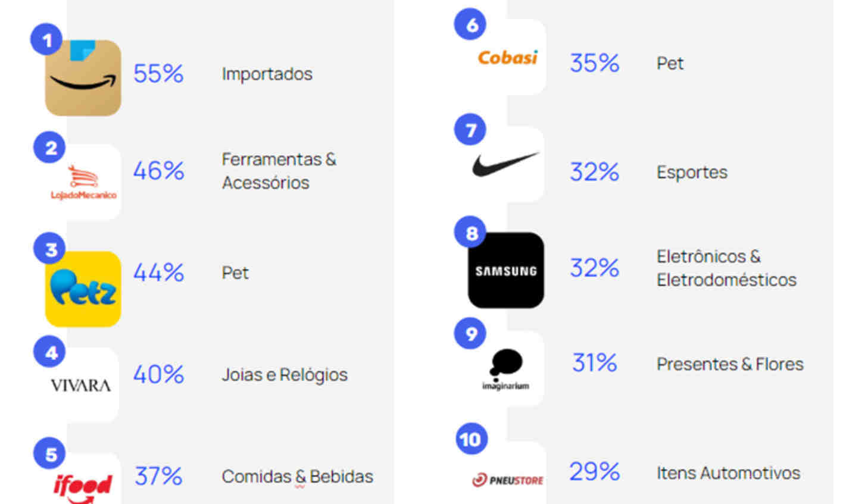Click the Amazon box logo
Viewport: 843px width, 504px height.
pyautogui.click(x=83, y=78)
